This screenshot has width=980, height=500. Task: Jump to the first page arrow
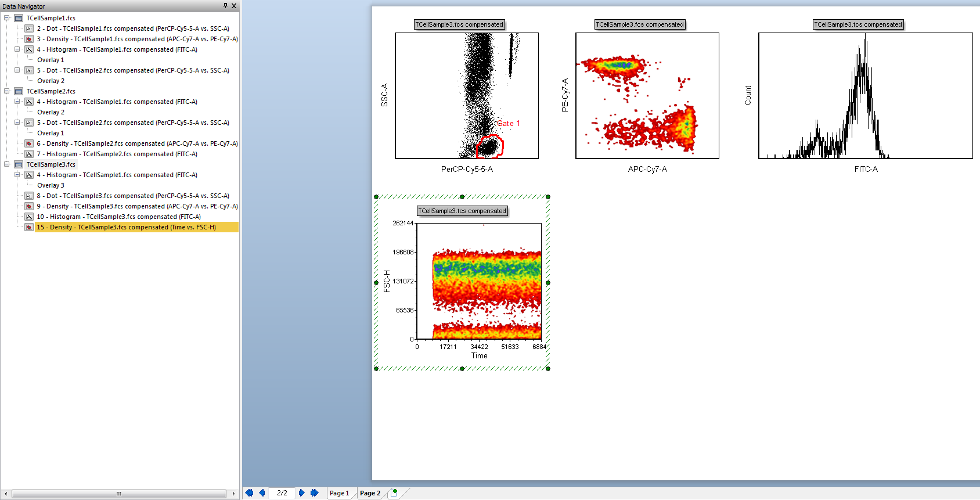tap(249, 493)
